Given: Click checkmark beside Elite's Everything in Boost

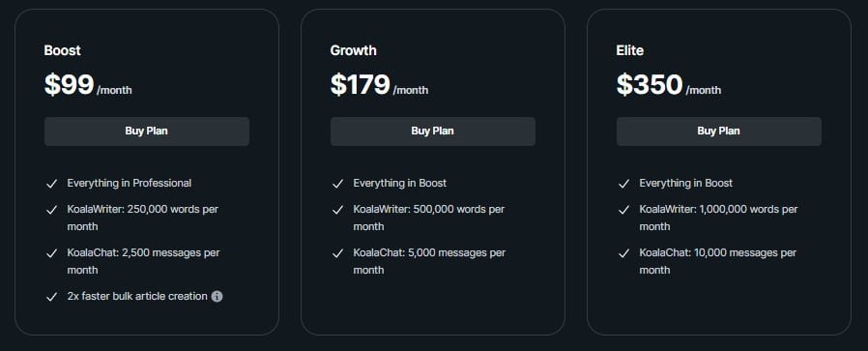Looking at the screenshot, I should tap(623, 184).
